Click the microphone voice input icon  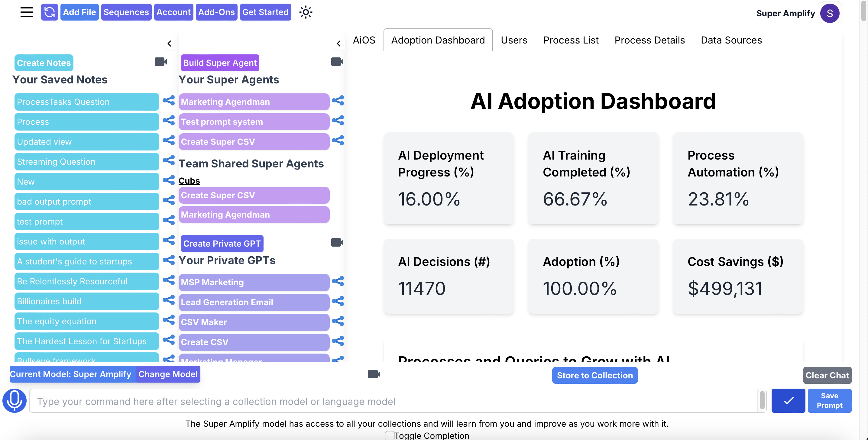pos(15,401)
